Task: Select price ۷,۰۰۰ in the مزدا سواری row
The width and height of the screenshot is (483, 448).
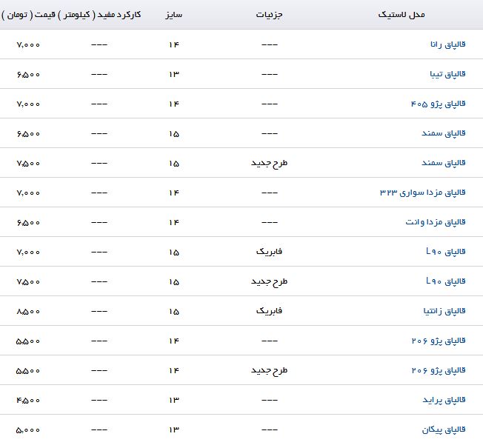Action: point(28,193)
